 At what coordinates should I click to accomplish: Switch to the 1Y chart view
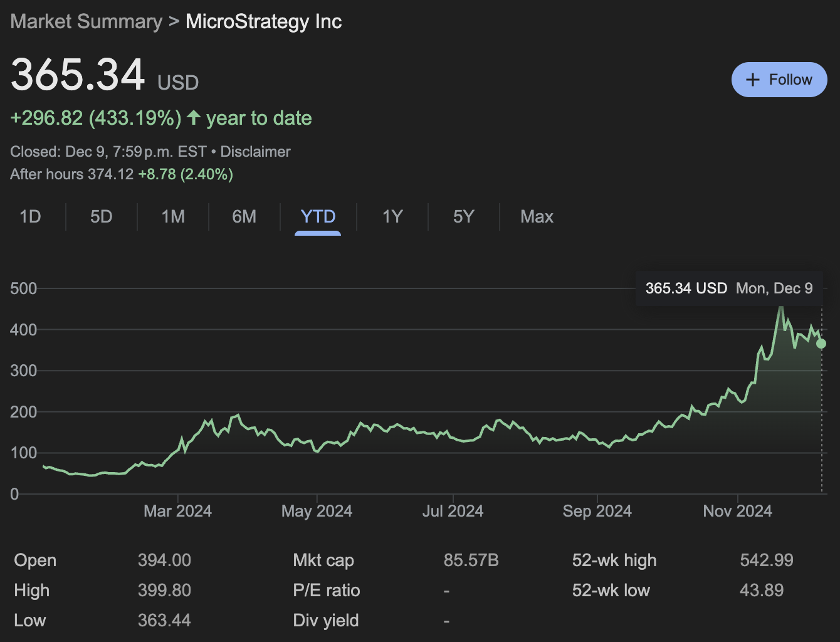click(392, 217)
